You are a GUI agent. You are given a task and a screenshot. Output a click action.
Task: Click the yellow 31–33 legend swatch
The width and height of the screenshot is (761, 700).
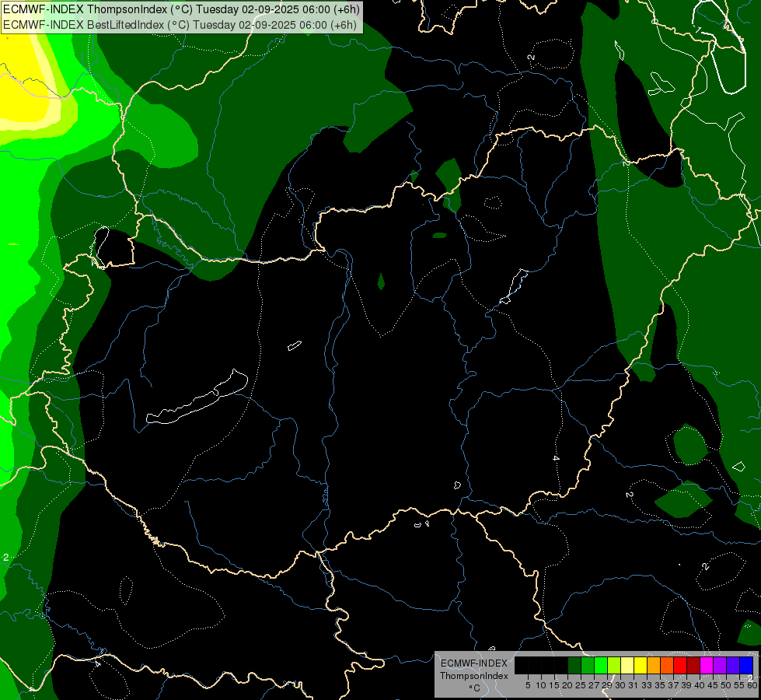pos(641,665)
